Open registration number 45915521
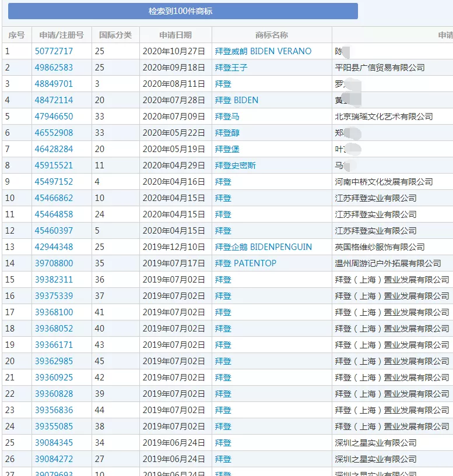Viewport: 453px width, 476px height. pos(54,165)
